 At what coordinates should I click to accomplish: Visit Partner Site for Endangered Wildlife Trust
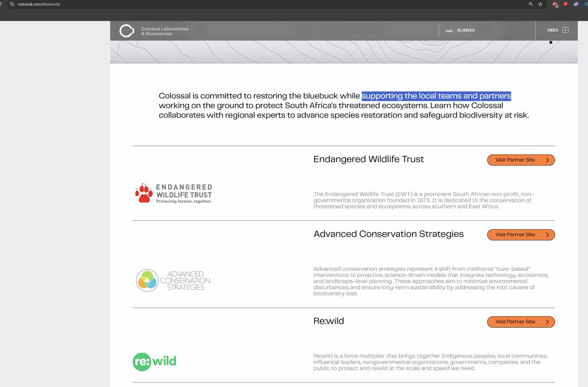521,160
